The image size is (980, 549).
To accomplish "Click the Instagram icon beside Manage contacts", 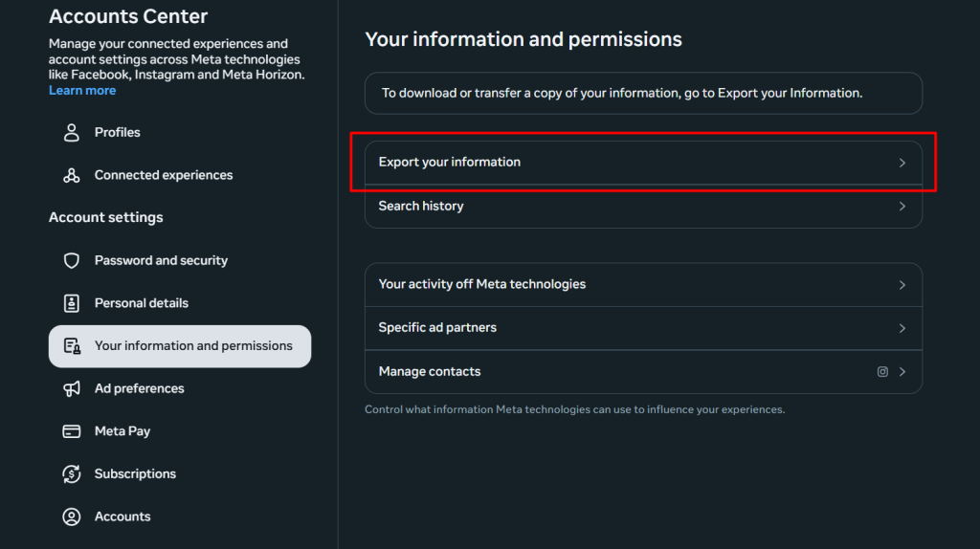I will click(882, 372).
